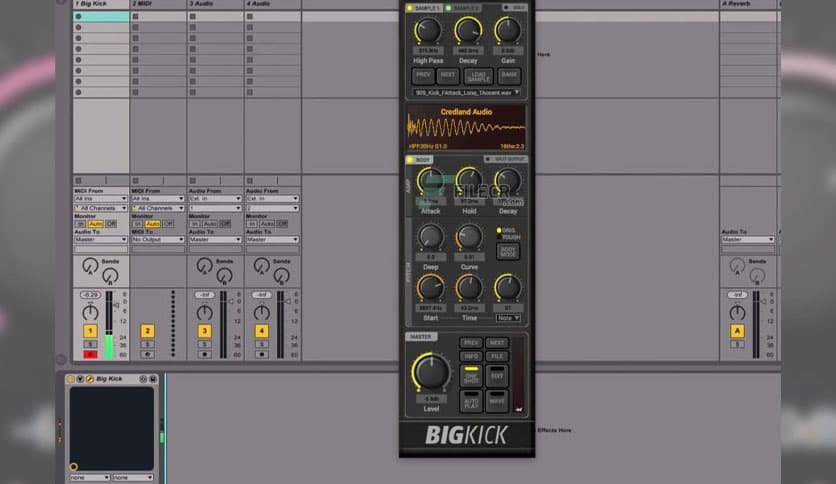Click the body Attack knob

pyautogui.click(x=430, y=181)
